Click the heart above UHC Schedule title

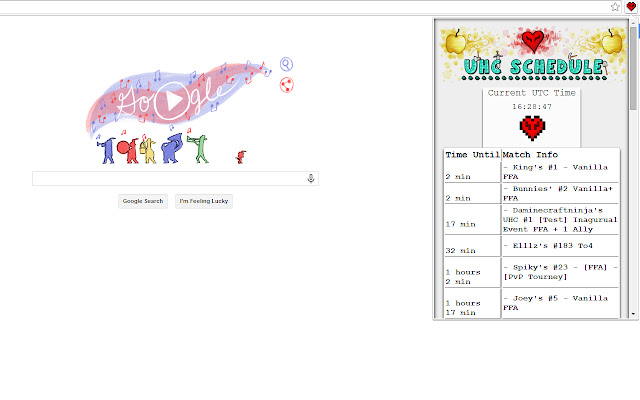click(534, 41)
